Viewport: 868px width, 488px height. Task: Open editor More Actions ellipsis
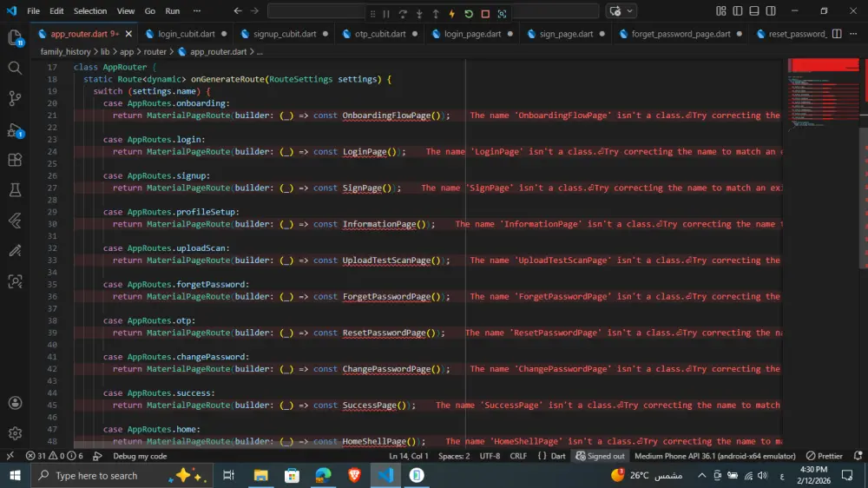(853, 34)
